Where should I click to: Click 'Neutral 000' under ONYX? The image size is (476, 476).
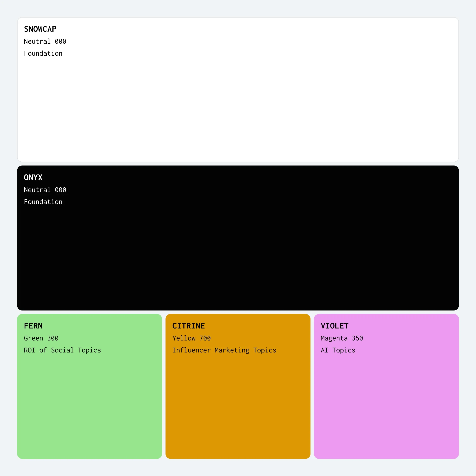pyautogui.click(x=45, y=190)
